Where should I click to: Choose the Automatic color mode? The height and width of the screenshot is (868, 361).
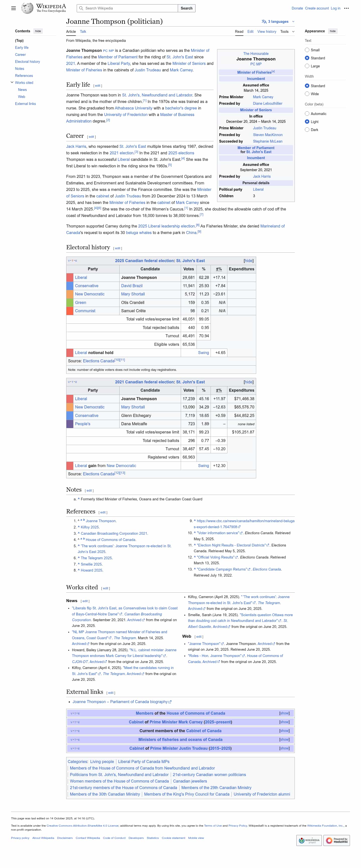click(307, 114)
